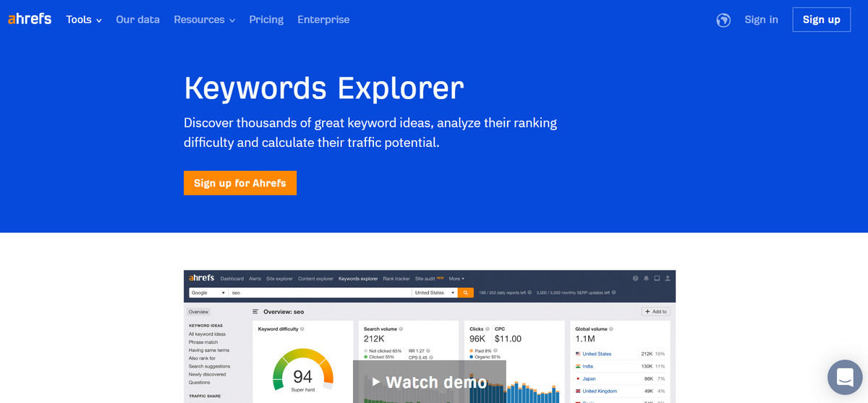
Task: Click info icon beside monthly SERP updates left
Action: coord(613,292)
